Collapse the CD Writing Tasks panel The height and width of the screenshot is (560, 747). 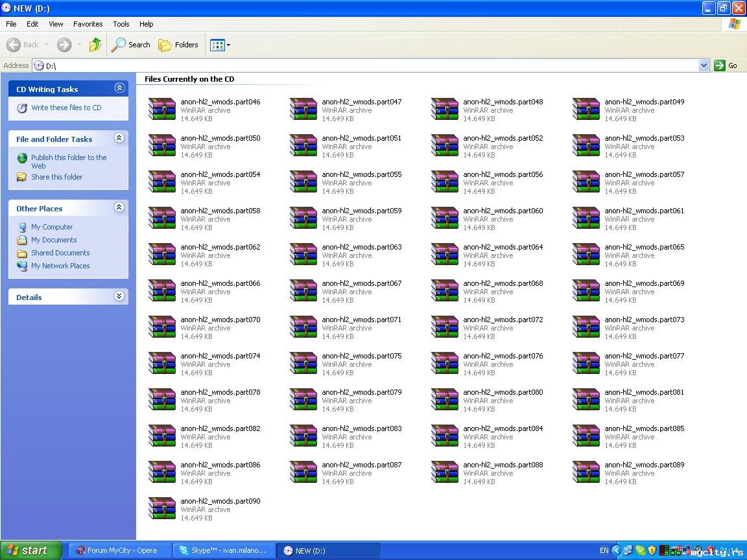click(x=119, y=88)
